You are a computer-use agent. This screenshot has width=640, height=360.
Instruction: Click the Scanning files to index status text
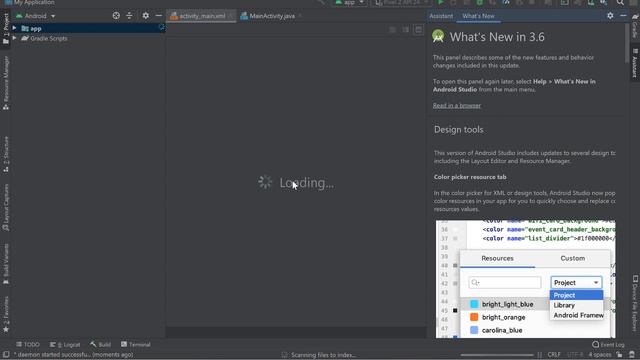click(323, 355)
